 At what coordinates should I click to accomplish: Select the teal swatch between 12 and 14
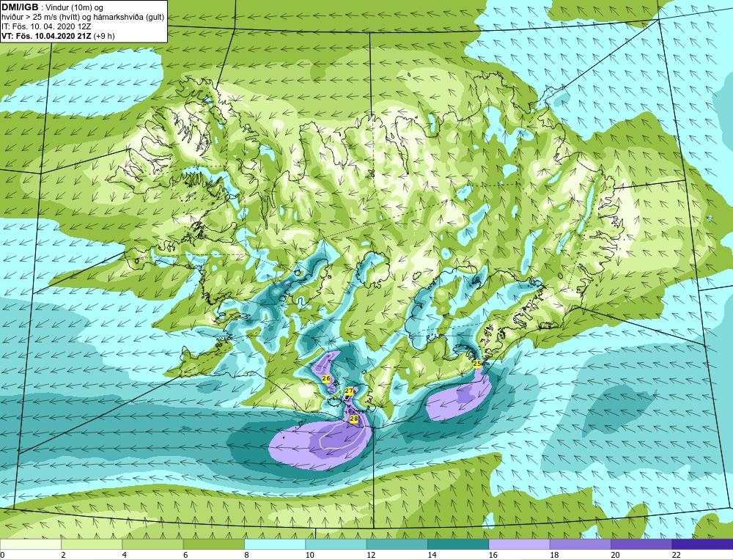[397, 545]
